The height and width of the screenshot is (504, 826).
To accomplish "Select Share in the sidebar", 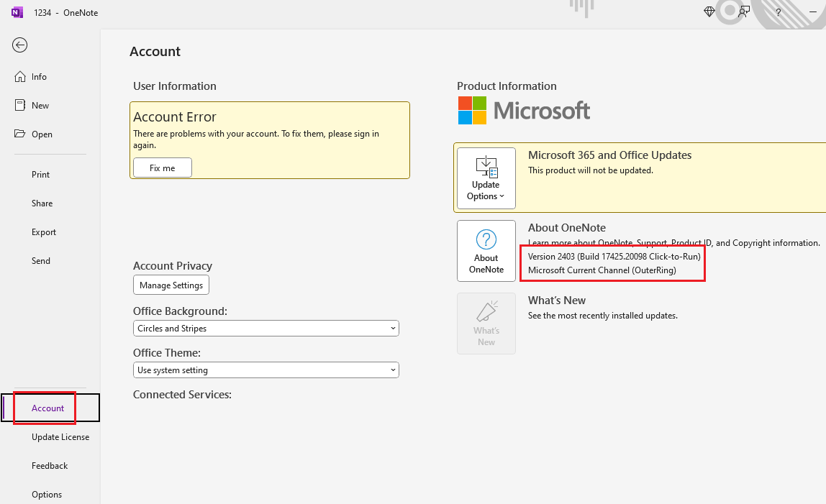I will click(x=42, y=203).
